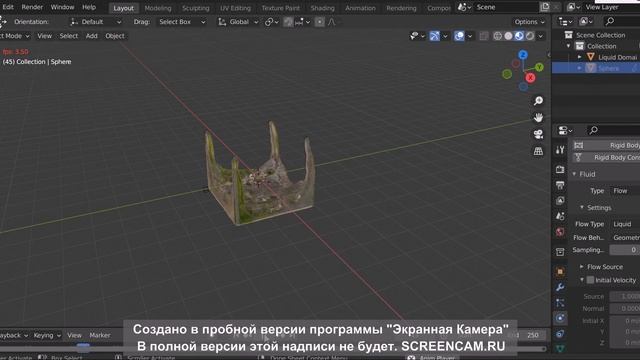Open the World properties tab
This screenshot has width=640, height=360.
(x=560, y=232)
